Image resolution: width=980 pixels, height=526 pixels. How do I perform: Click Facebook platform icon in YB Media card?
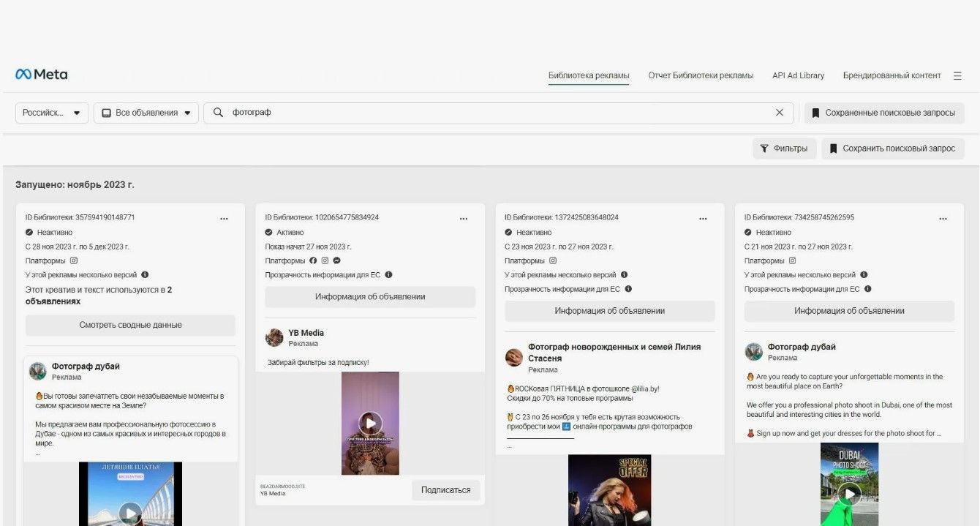313,260
